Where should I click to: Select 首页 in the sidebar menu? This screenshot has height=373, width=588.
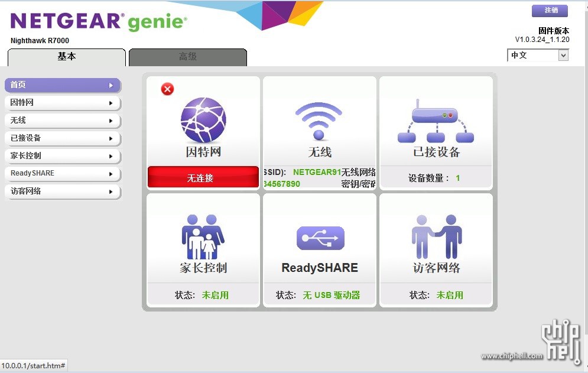point(63,85)
